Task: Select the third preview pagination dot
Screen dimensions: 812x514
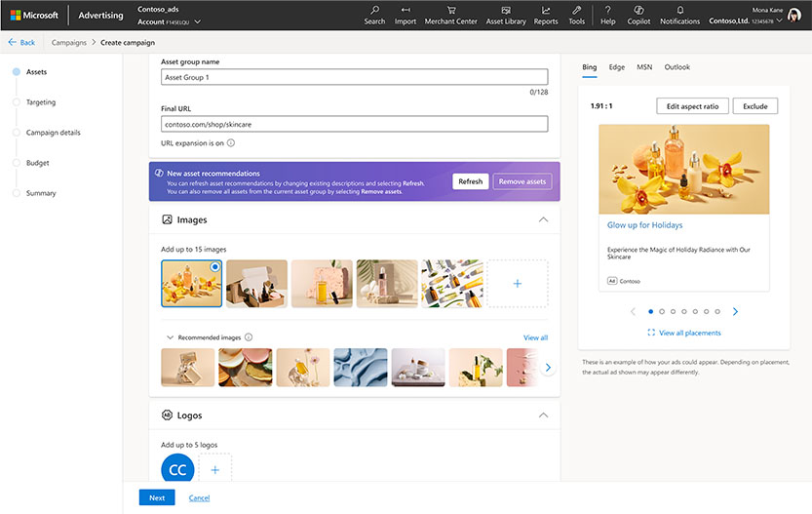Action: point(673,311)
